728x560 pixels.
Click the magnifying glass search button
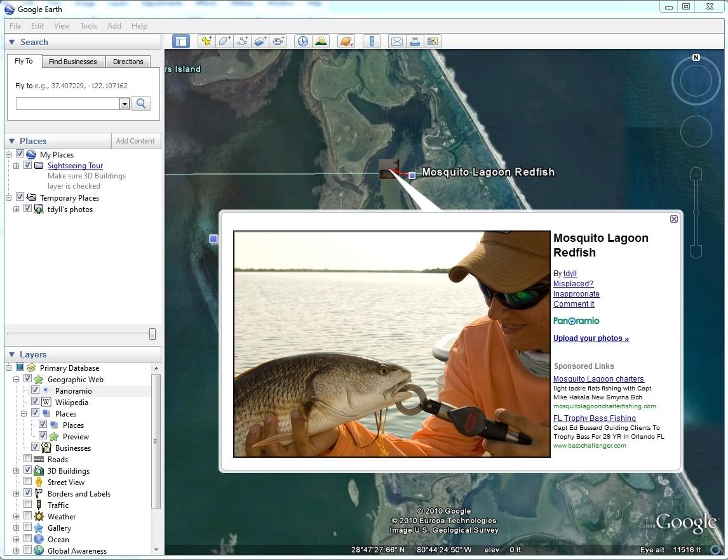point(141,103)
